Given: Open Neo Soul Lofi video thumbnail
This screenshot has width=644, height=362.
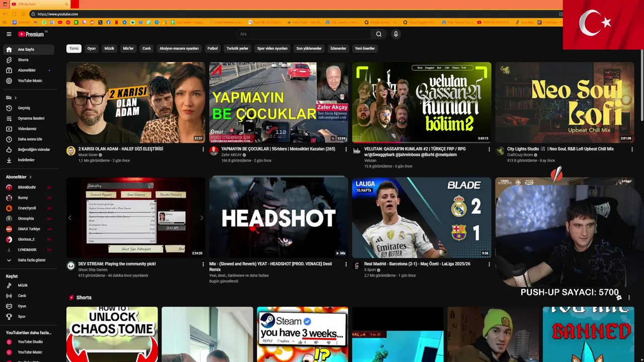Looking at the screenshot, I should 565,103.
